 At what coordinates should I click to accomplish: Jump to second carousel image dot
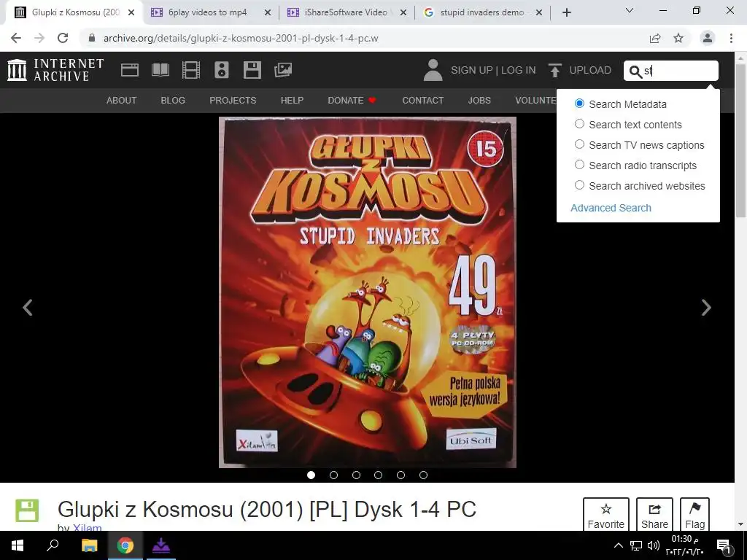(333, 475)
